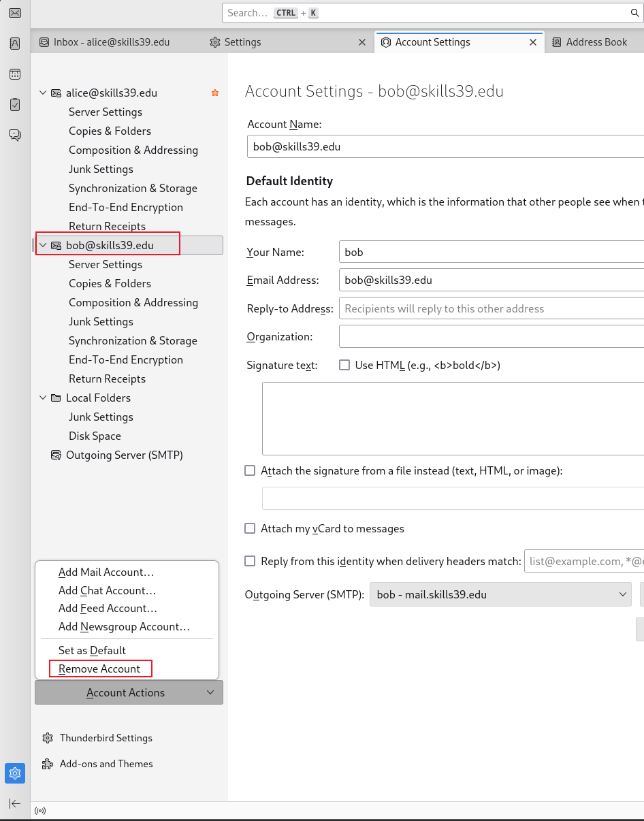Open the Outgoing Server (SMTP) dropdown
The image size is (644, 821).
tap(501, 594)
